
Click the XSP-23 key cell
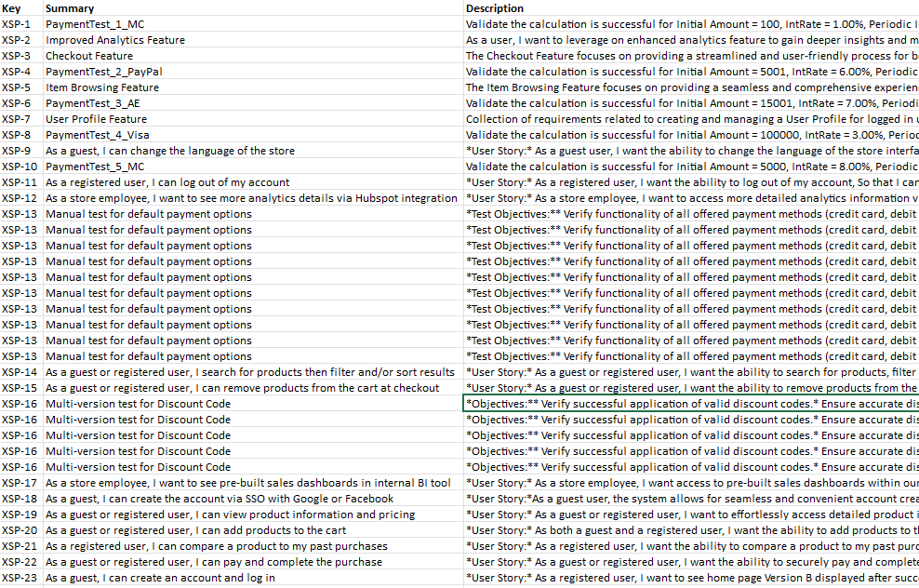[x=20, y=578]
